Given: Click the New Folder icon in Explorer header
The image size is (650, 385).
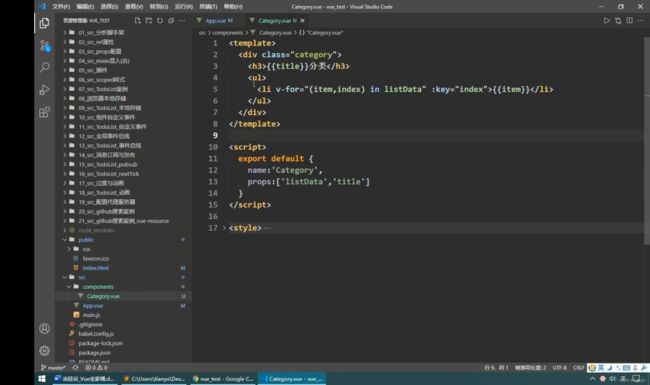Looking at the screenshot, I should pos(149,20).
